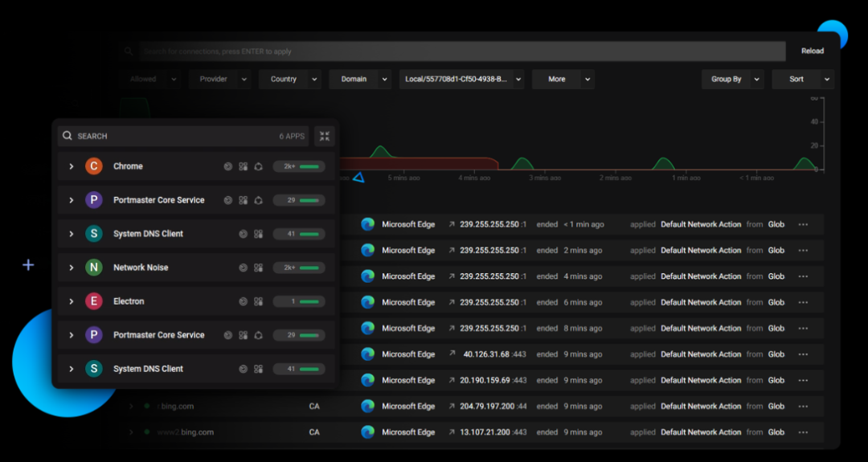Click IP address 13.107.21.200
This screenshot has width=868, height=462.
tap(485, 432)
